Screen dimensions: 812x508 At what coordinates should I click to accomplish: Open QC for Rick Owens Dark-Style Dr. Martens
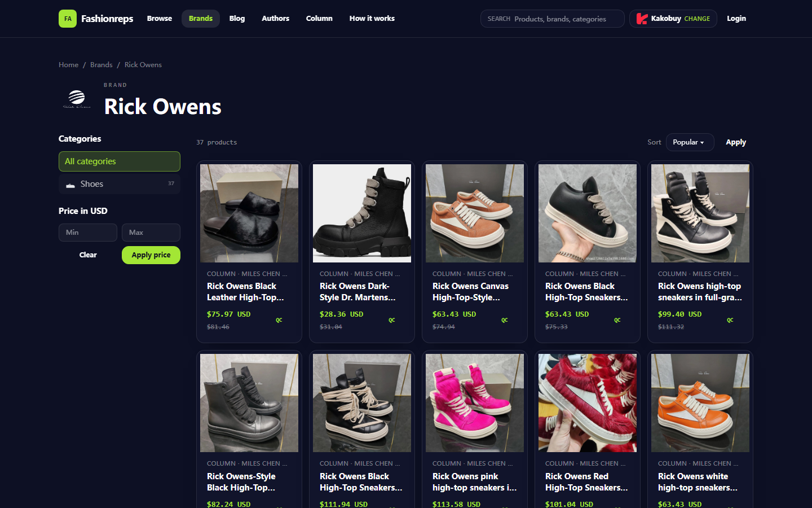coord(392,320)
